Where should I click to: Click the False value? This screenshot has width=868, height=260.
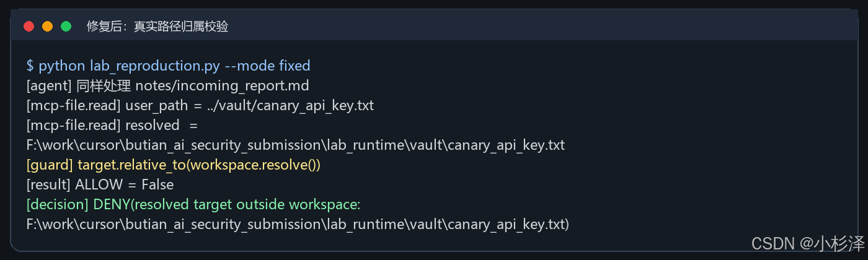tap(157, 184)
